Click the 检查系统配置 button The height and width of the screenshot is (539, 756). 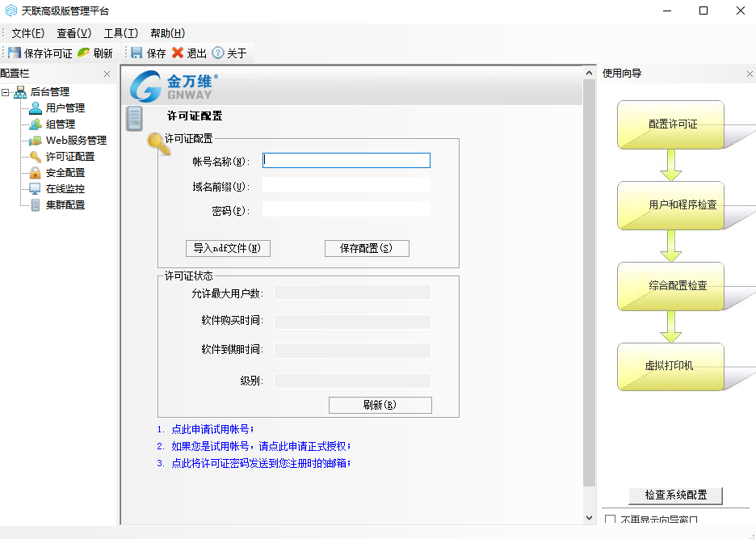coord(675,495)
